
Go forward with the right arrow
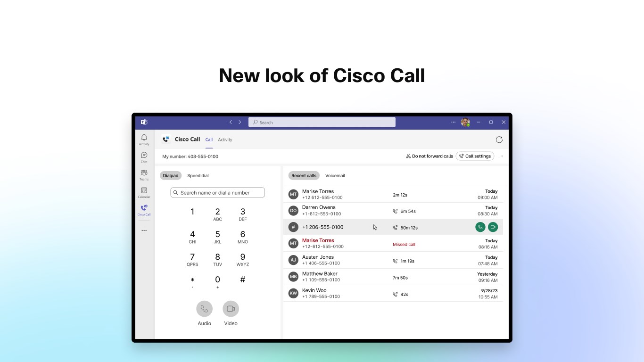point(239,122)
